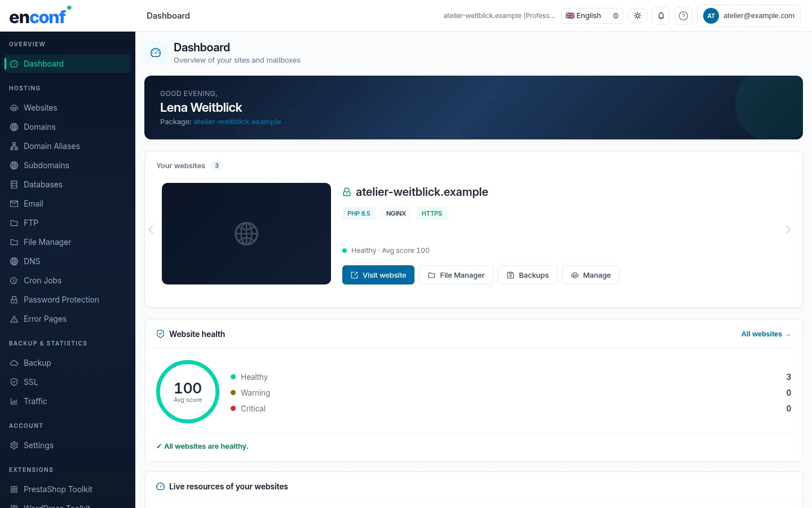This screenshot has height=508, width=812.
Task: Click the Website health shield icon
Action: [160, 334]
